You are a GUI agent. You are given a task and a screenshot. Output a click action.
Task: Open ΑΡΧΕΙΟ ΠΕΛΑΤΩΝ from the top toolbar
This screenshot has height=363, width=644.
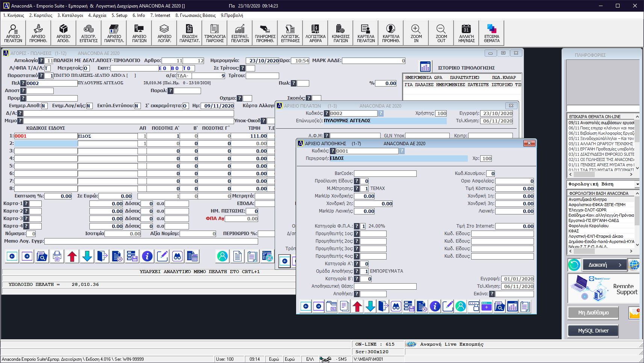click(x=13, y=33)
